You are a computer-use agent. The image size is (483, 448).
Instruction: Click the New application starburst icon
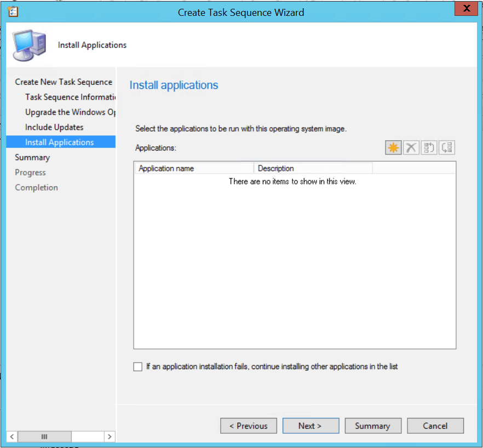[393, 147]
